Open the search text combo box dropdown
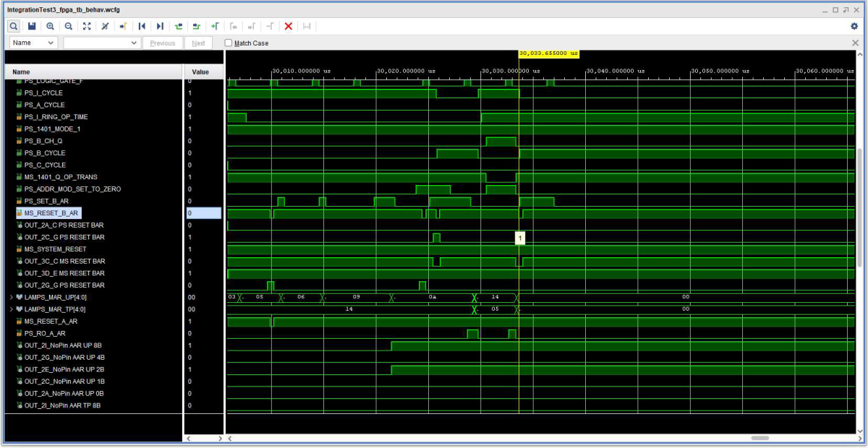 coord(134,43)
